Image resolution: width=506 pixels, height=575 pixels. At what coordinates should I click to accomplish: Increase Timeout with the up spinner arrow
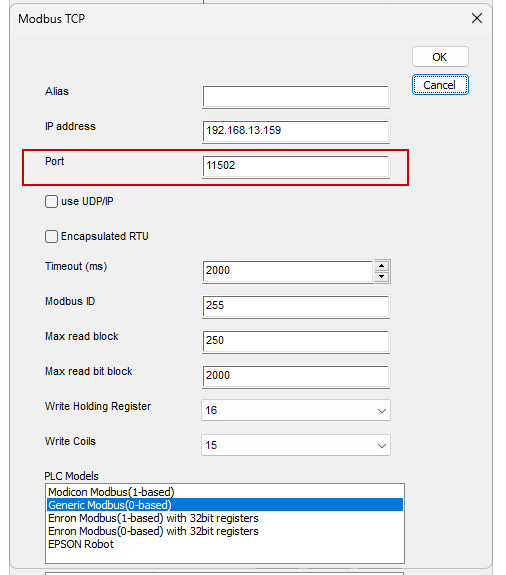[382, 265]
